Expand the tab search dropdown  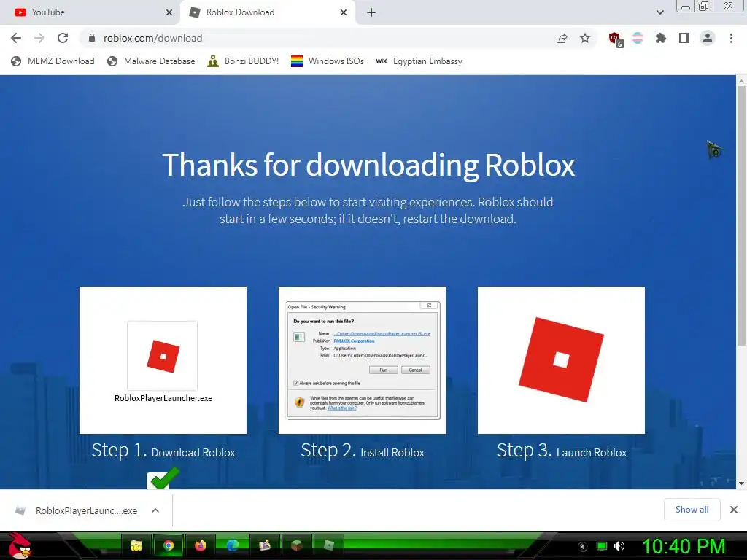click(x=659, y=12)
